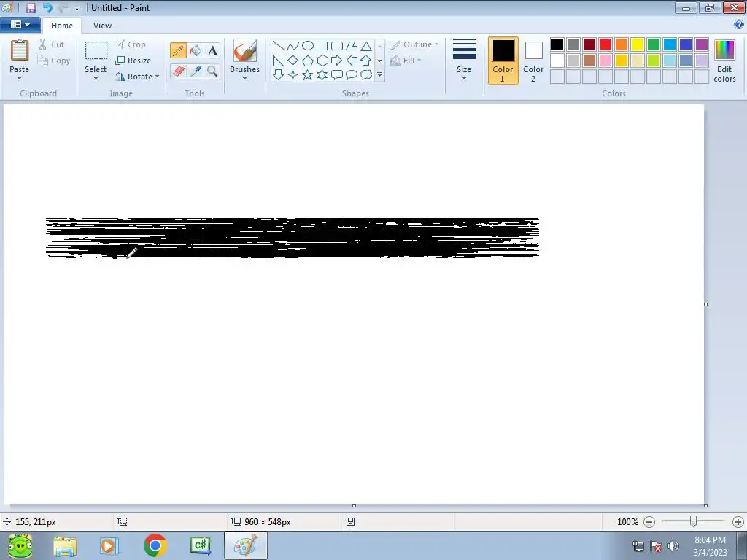747x560 pixels.
Task: Click the Zoom out minus button
Action: pos(649,522)
